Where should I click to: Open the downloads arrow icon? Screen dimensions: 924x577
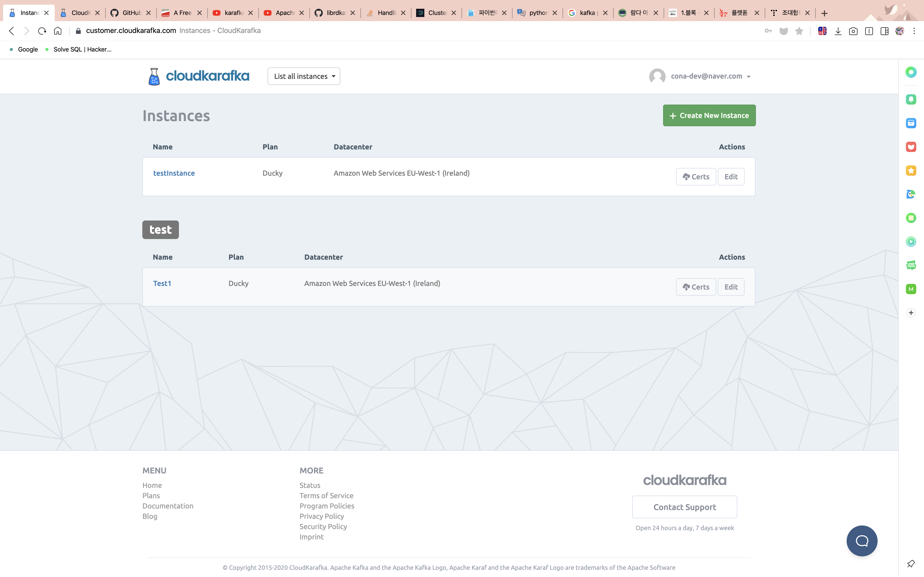(x=838, y=31)
